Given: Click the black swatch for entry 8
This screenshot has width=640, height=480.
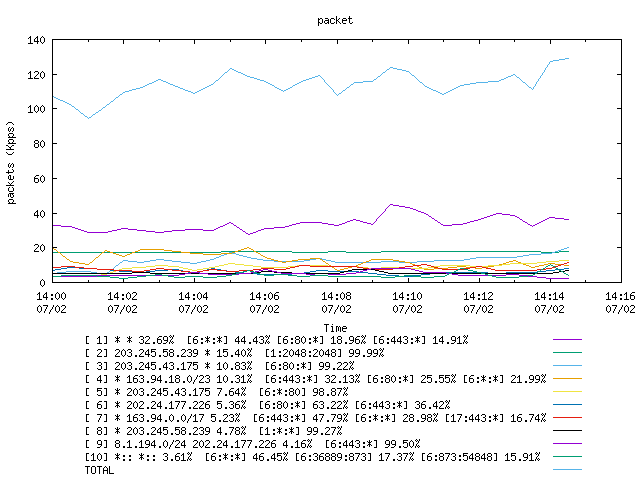Looking at the screenshot, I should click(567, 431).
